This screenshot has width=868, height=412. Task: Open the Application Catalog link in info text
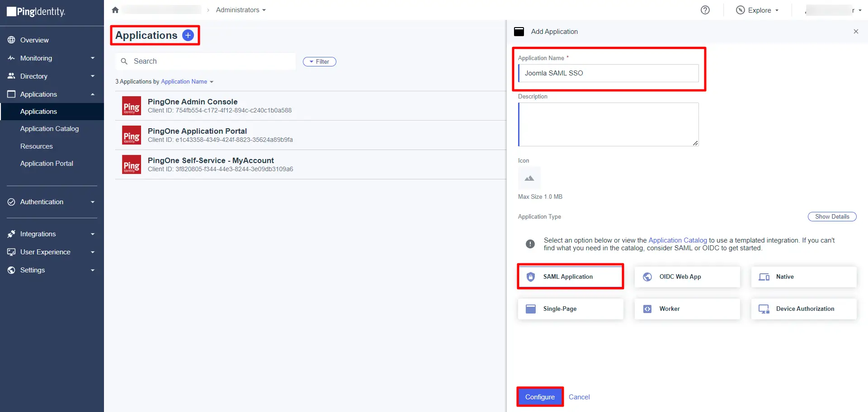[678, 240]
